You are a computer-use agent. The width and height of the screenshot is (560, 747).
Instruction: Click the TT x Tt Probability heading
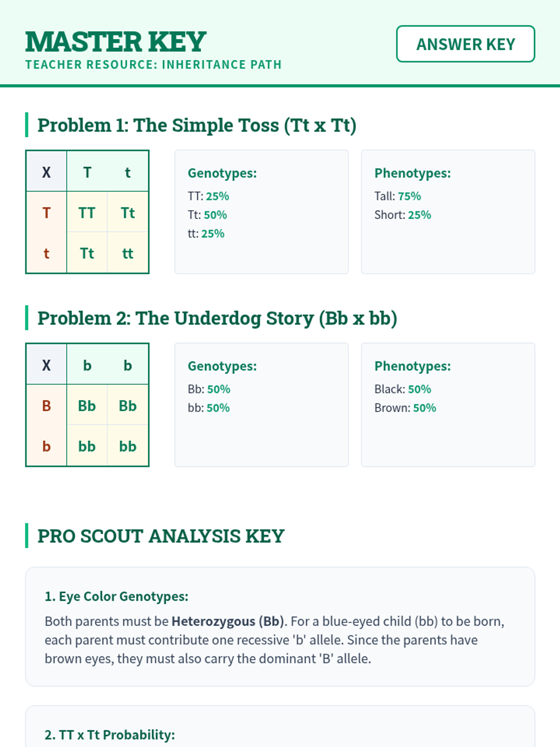pos(110,735)
